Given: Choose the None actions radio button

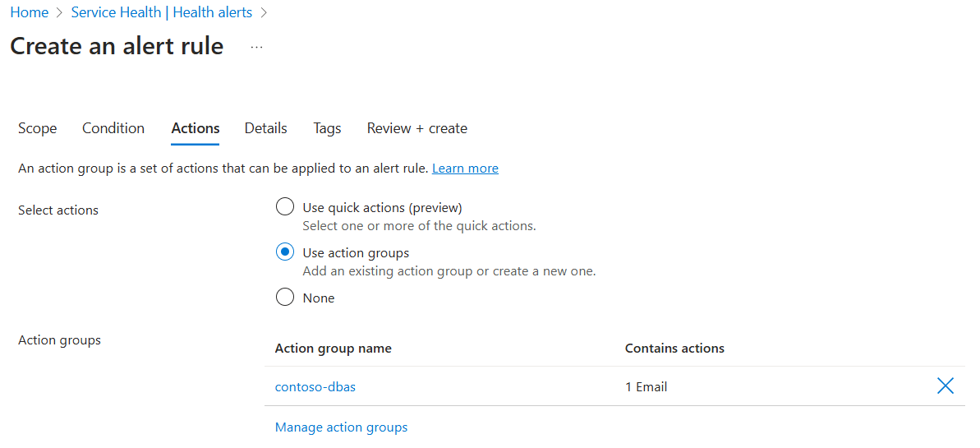Looking at the screenshot, I should [285, 298].
